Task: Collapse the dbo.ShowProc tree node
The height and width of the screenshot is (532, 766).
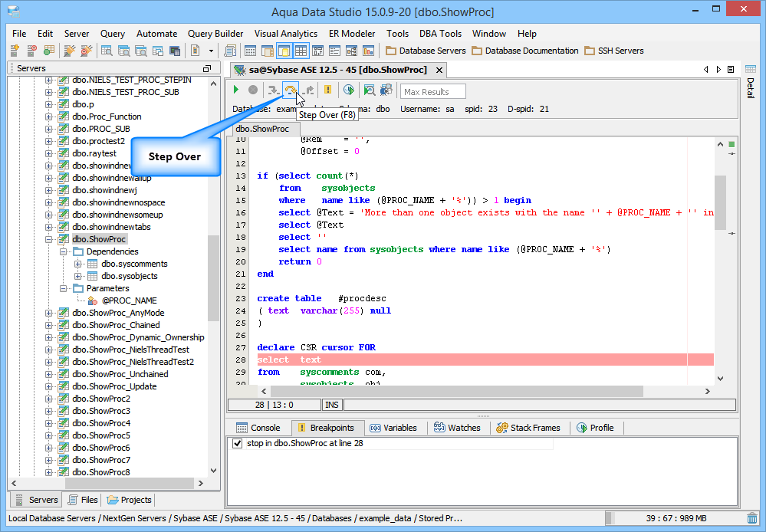Action: coord(49,239)
